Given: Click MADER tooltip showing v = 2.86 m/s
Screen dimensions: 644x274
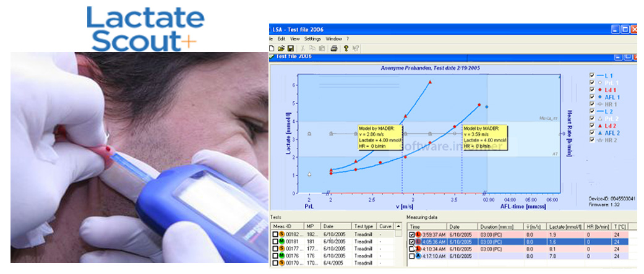Looking at the screenshot, I should (380, 137).
